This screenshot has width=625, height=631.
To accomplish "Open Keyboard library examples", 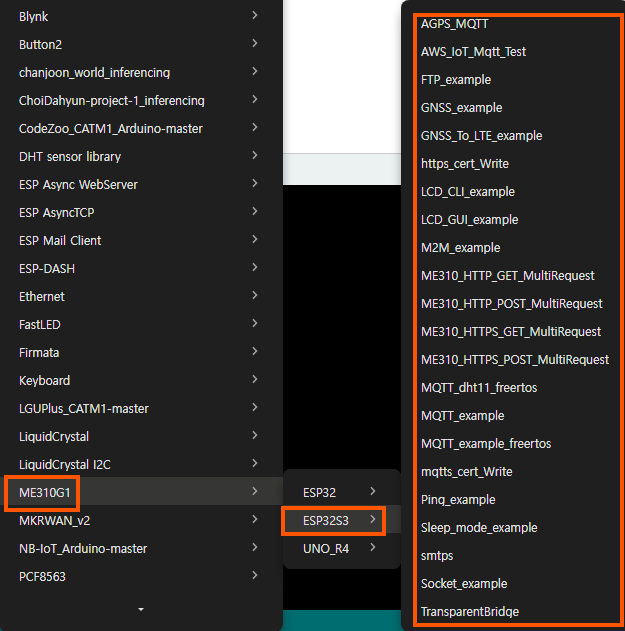I will tap(141, 380).
